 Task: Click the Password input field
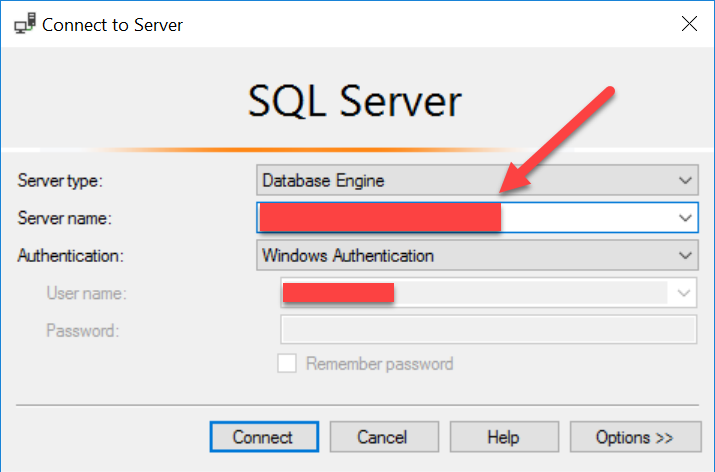(x=488, y=329)
